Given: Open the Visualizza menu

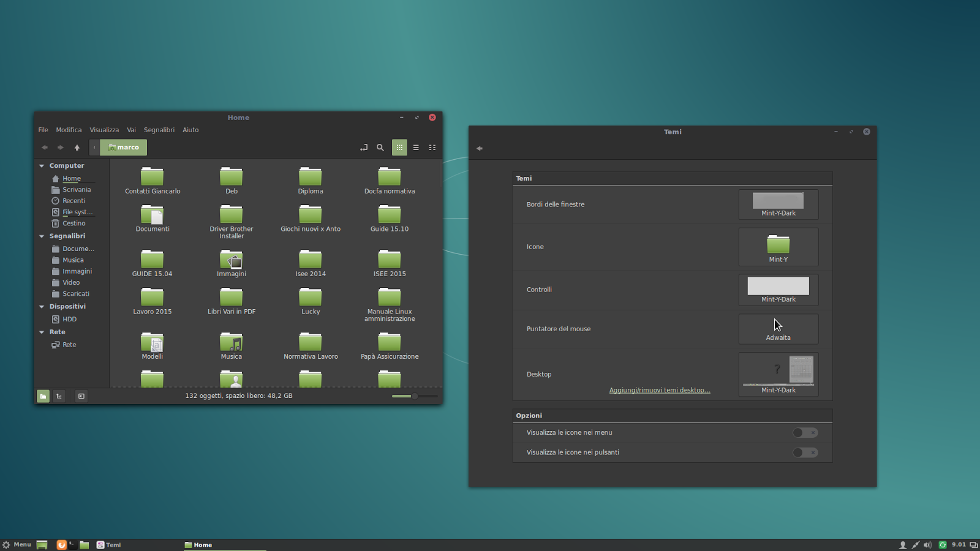Looking at the screenshot, I should (104, 130).
